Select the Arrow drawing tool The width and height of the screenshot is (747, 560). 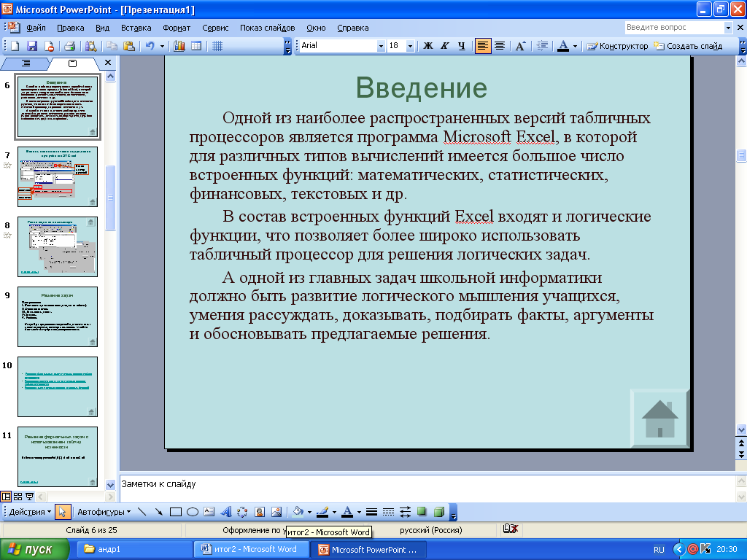(x=158, y=512)
